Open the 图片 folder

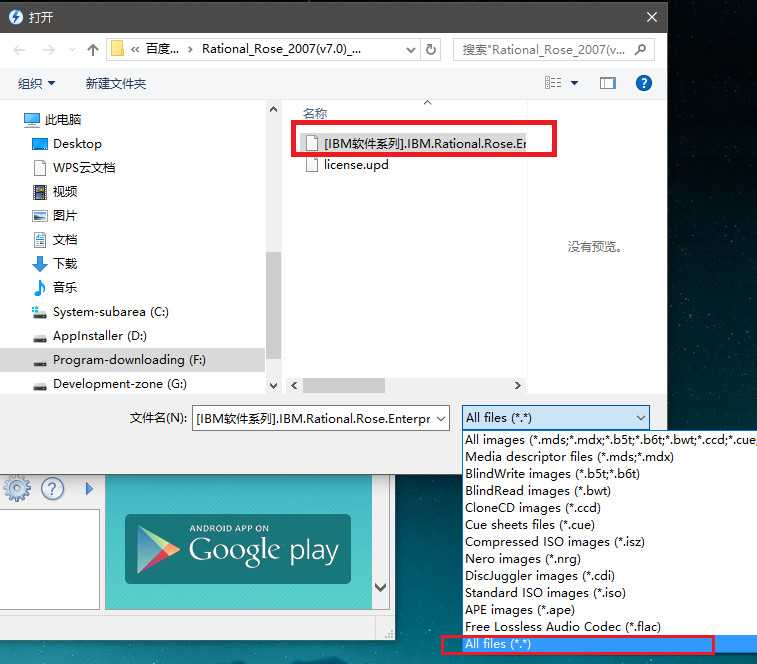(56, 216)
